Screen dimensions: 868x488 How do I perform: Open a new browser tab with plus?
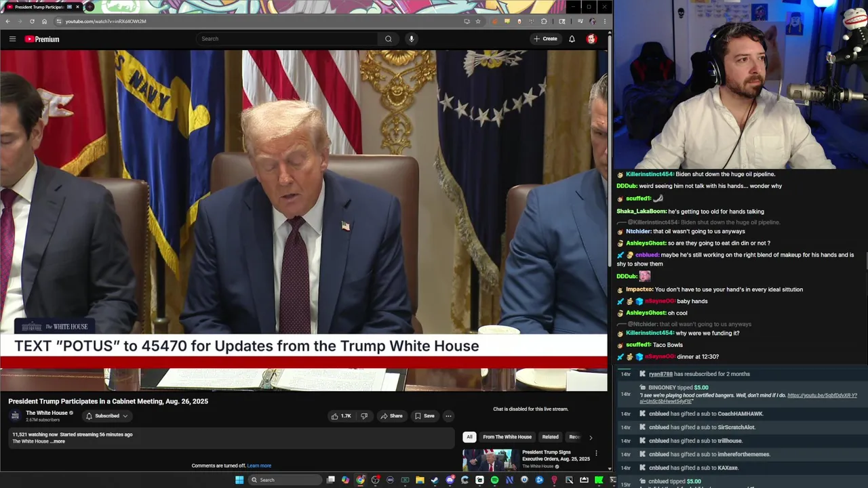89,7
